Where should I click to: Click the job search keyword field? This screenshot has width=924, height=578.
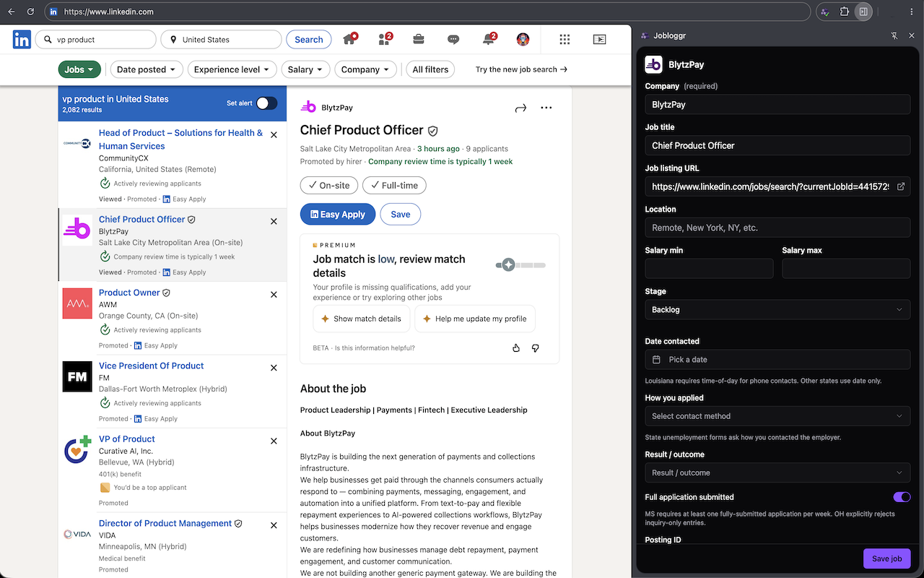pyautogui.click(x=96, y=40)
